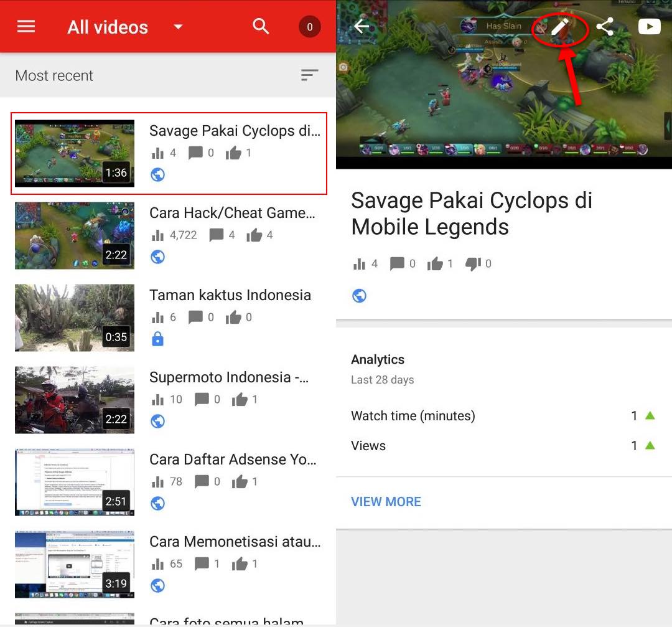Open the sort filter icon beside Most recent
This screenshot has height=627, width=672.
[309, 75]
